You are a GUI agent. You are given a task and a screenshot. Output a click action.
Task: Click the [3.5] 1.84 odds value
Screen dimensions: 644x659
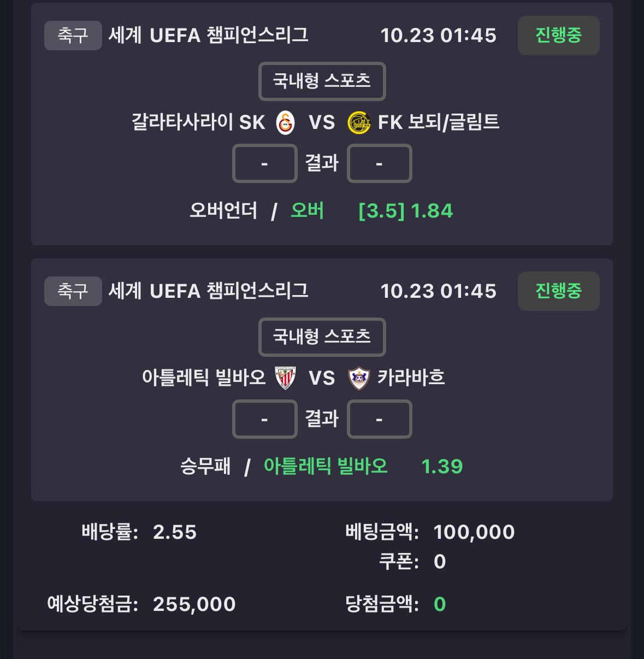click(405, 211)
